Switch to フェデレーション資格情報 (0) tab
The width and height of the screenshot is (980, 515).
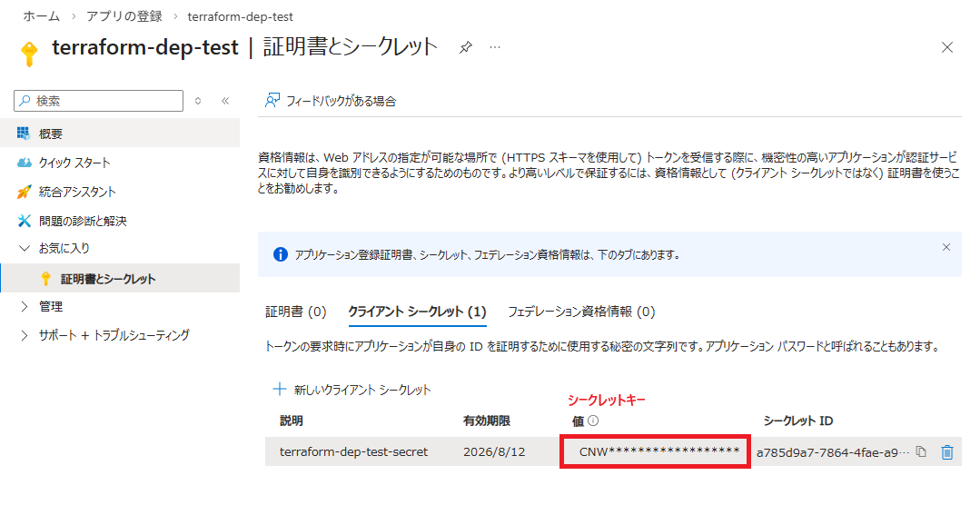580,312
